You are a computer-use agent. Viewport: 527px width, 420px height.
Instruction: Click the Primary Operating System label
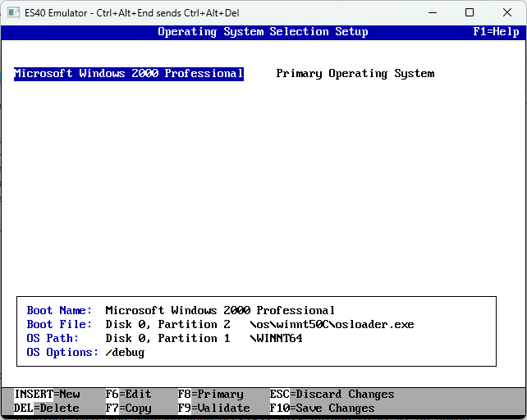coord(355,74)
